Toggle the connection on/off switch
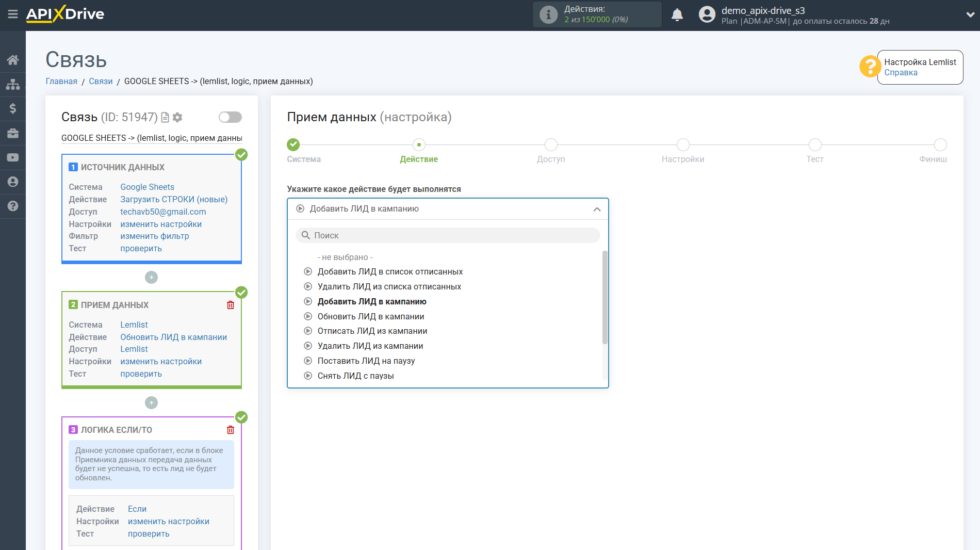The width and height of the screenshot is (980, 550). pos(230,117)
